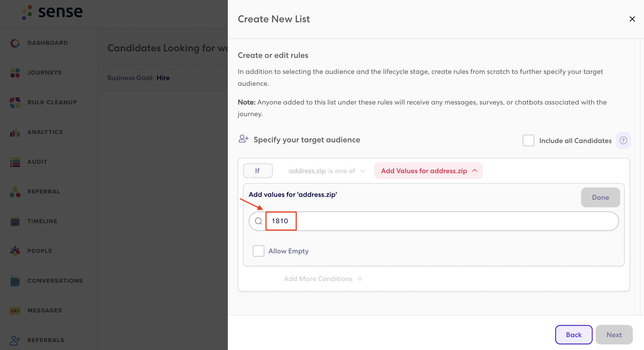644x350 pixels.
Task: Click 'Candidates Looking for' title in background page
Action: [x=161, y=48]
